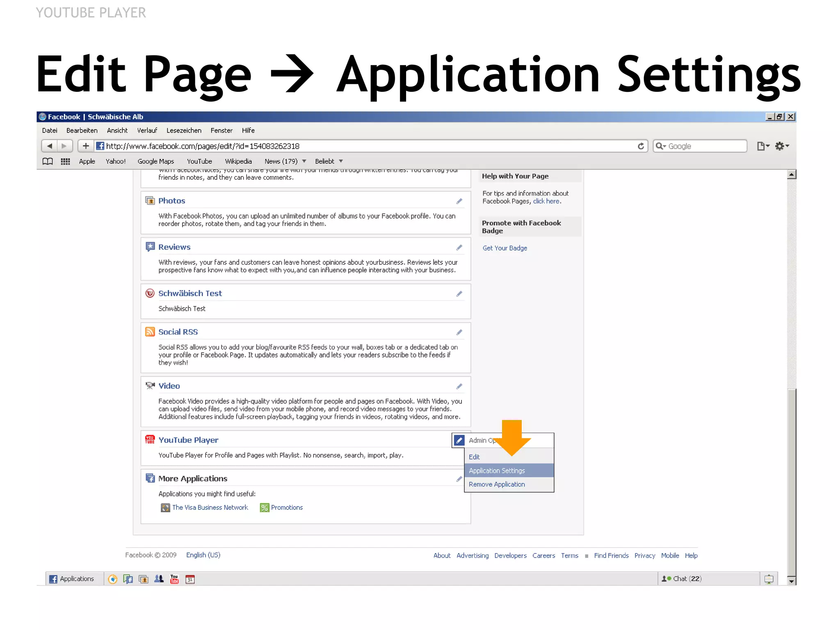Open the Wikipedia bookmark
The height and width of the screenshot is (630, 840).
click(x=238, y=161)
